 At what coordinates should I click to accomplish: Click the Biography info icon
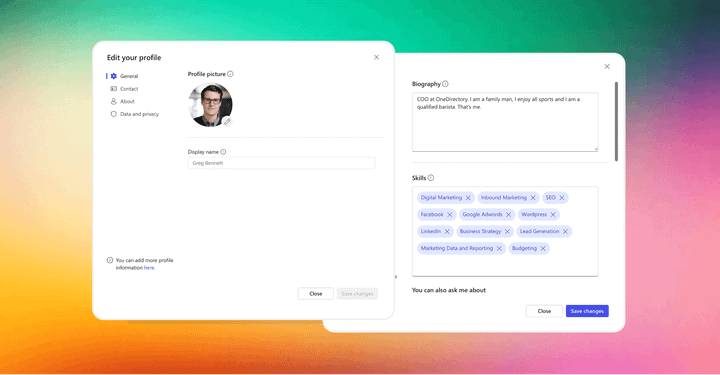click(445, 84)
